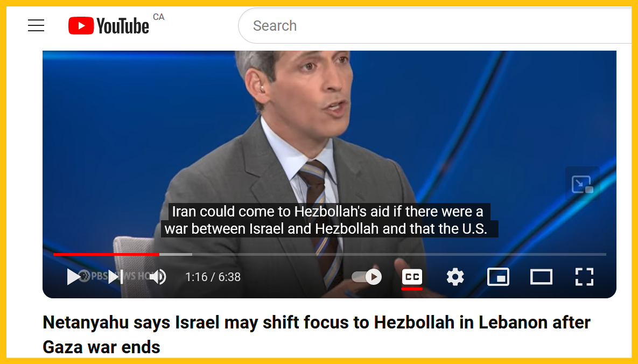The height and width of the screenshot is (364, 638).
Task: Click the Netanyahu video title text
Action: [x=316, y=335]
